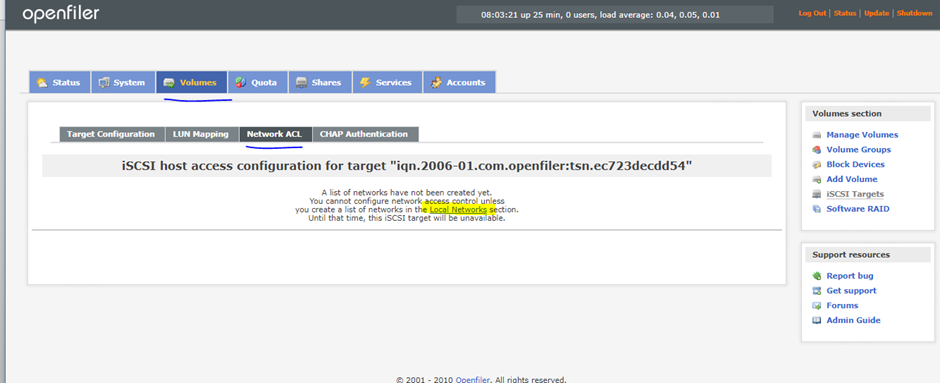Click the Volumes tab drive icon
The image size is (940, 383).
coord(169,83)
